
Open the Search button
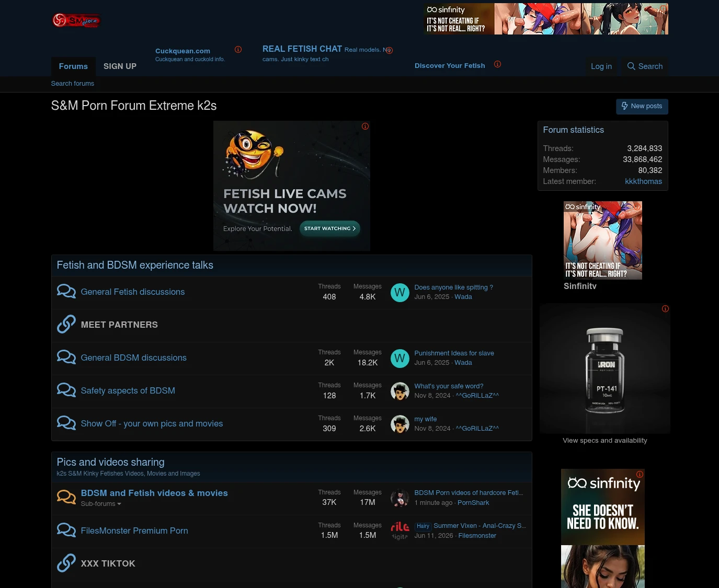(645, 66)
